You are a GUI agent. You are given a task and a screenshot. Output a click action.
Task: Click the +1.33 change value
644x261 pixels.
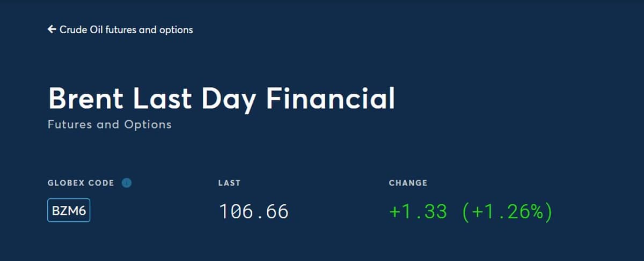(x=418, y=212)
